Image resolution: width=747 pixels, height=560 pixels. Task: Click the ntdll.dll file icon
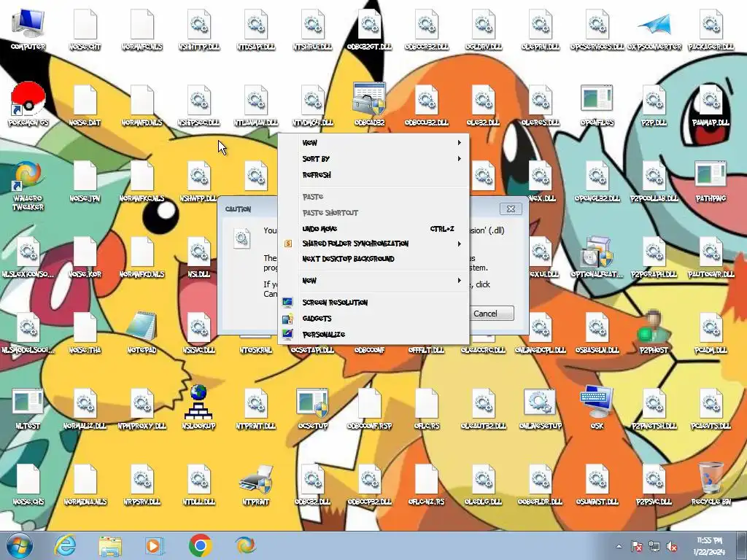pyautogui.click(x=198, y=484)
